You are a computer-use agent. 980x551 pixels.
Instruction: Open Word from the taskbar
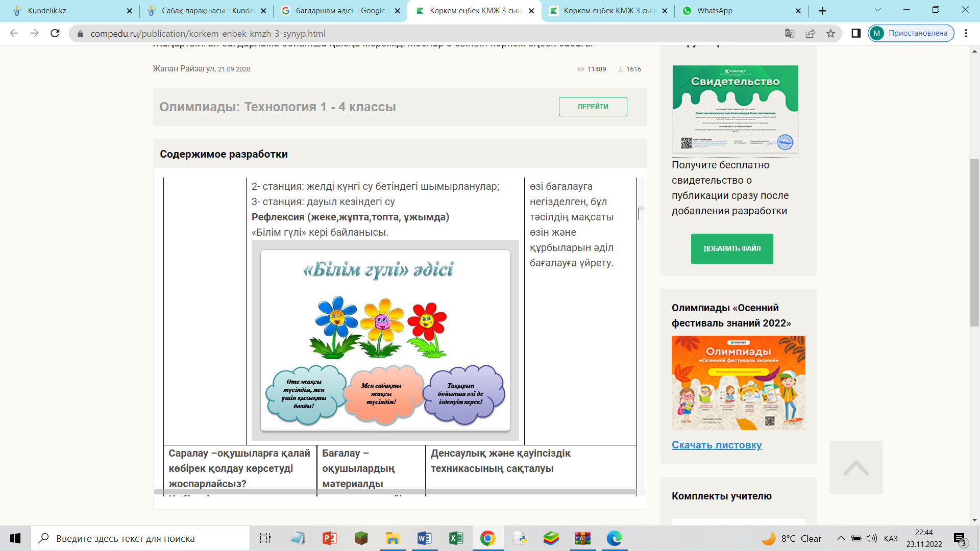point(424,538)
